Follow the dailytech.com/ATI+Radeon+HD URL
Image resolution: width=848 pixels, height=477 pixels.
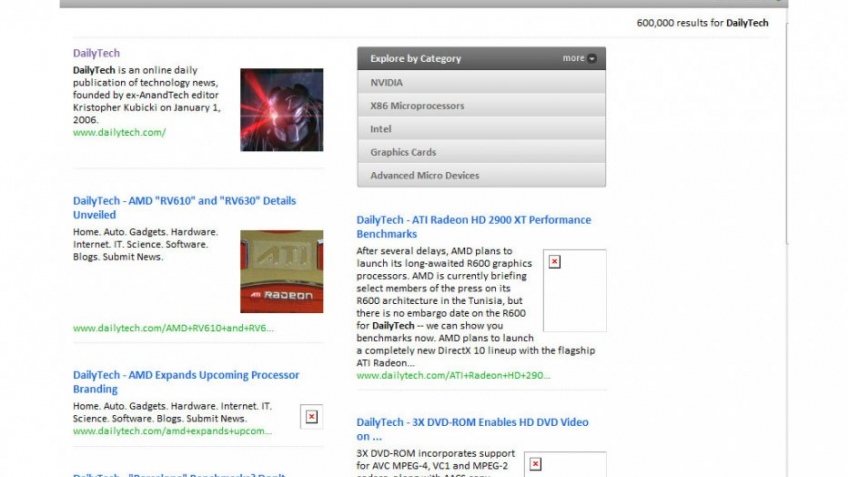(x=453, y=375)
